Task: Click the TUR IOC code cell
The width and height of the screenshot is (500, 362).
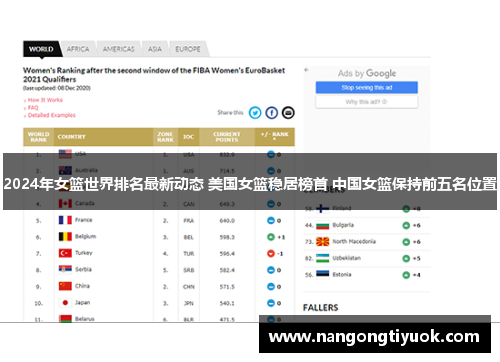Action: click(x=189, y=254)
